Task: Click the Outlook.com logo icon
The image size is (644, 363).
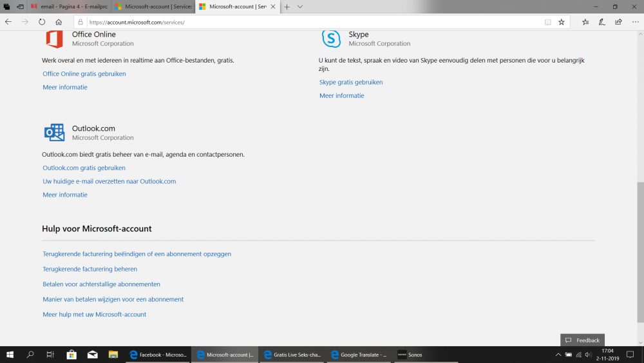Action: click(x=54, y=132)
